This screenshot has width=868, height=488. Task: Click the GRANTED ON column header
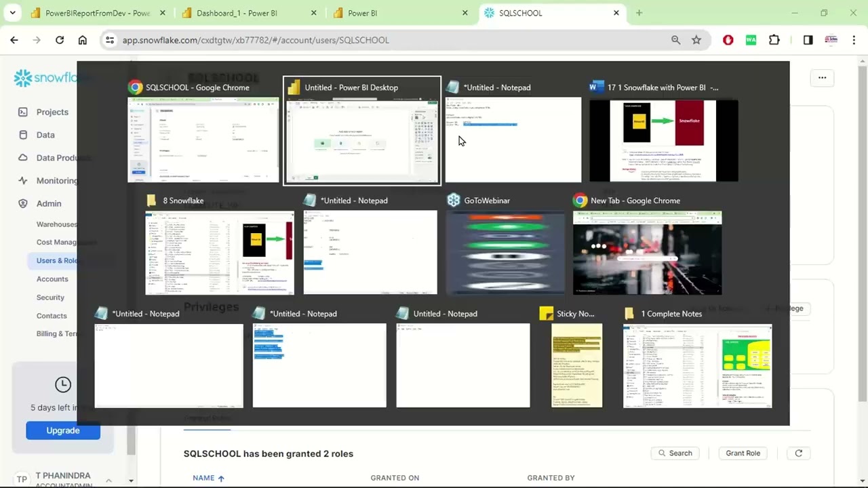[395, 478]
